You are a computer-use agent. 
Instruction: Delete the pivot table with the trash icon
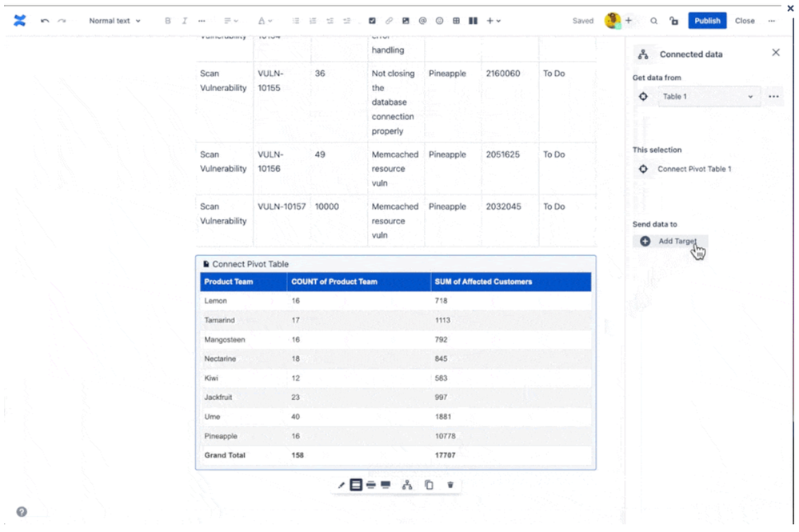[x=450, y=484]
